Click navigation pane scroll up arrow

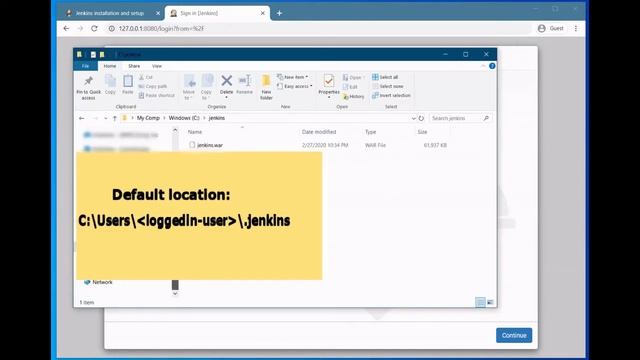point(175,130)
